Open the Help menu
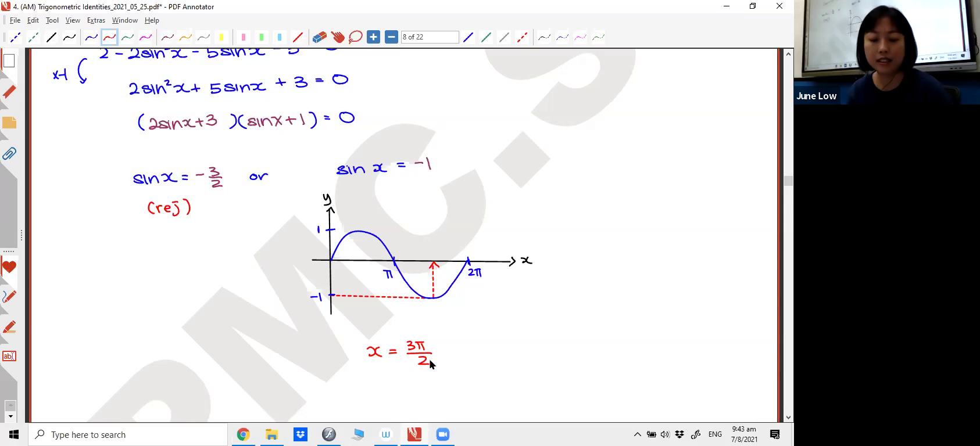Screen dimensions: 980x446 pyautogui.click(x=152, y=20)
